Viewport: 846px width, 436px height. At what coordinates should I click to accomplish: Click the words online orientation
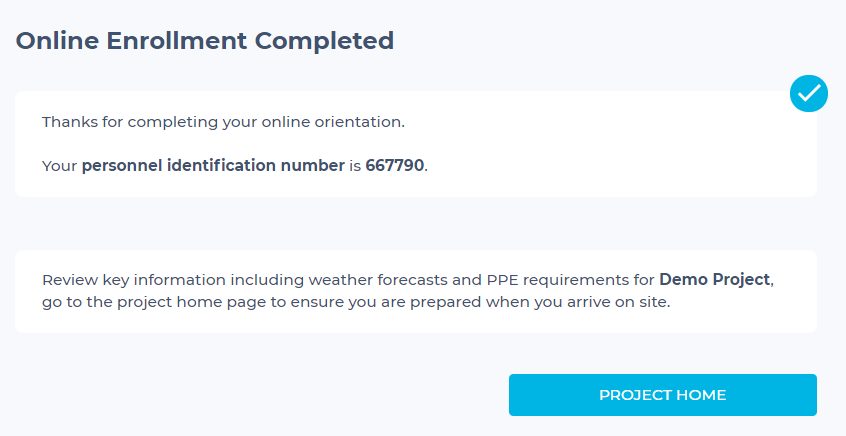pyautogui.click(x=343, y=122)
